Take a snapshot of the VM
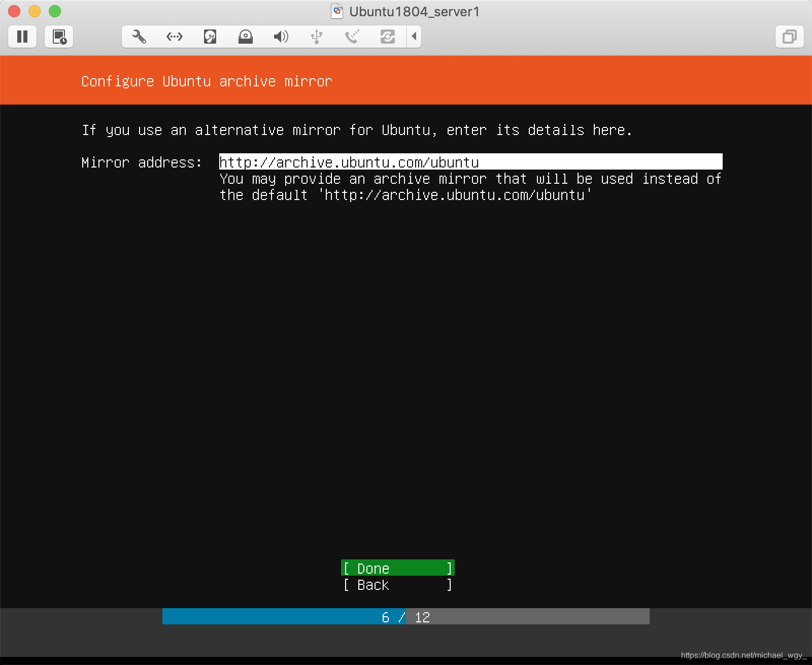The image size is (812, 665). [59, 37]
